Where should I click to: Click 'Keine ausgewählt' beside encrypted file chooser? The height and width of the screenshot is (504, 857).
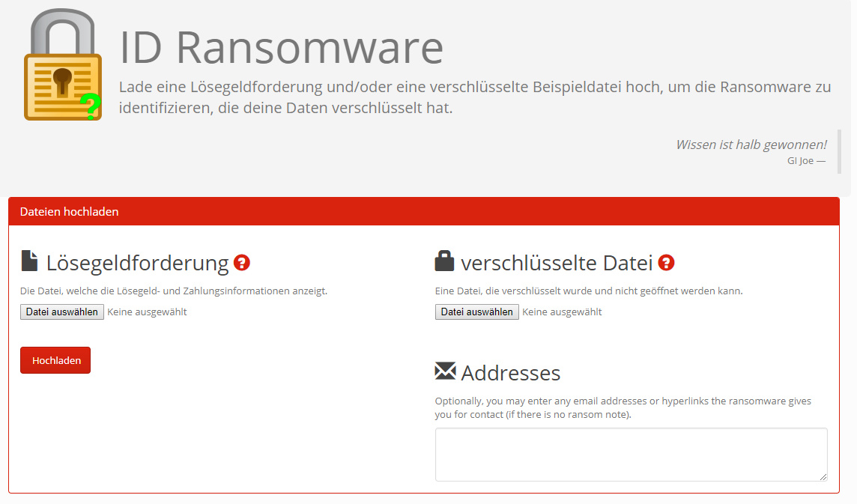pos(562,312)
